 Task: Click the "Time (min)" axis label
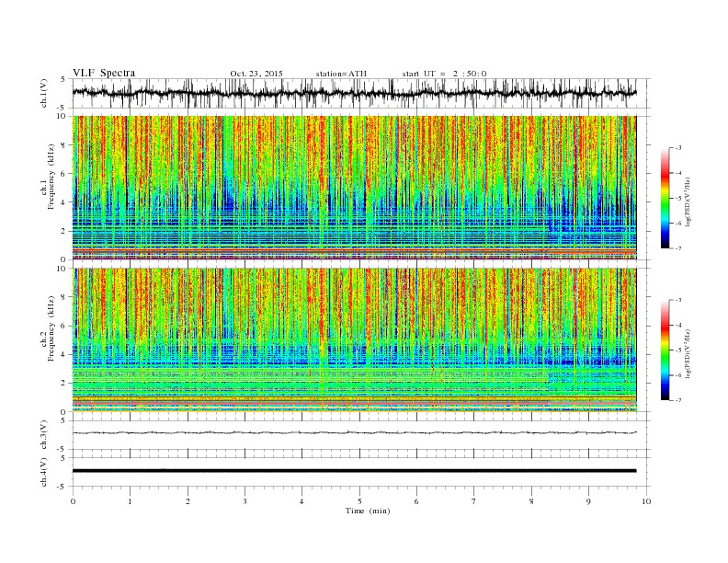click(368, 511)
